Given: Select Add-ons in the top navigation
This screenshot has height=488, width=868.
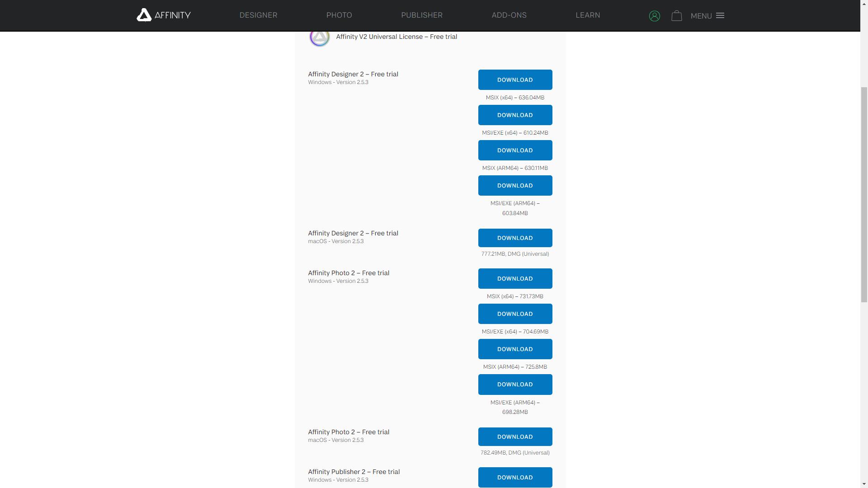Looking at the screenshot, I should pyautogui.click(x=509, y=15).
